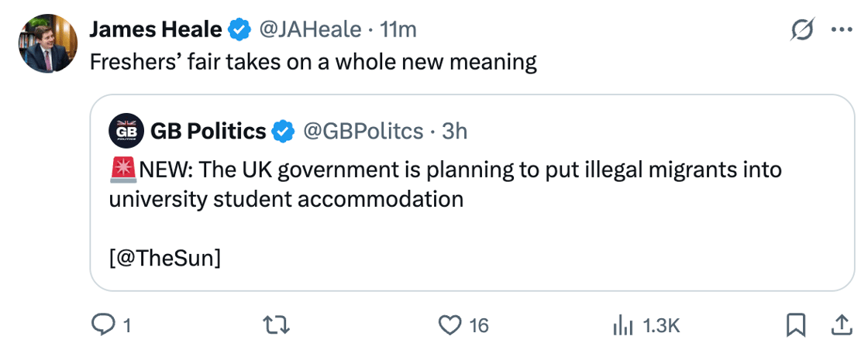This screenshot has height=350, width=868.
Task: Click the @JAHeale handle
Action: 309,30
